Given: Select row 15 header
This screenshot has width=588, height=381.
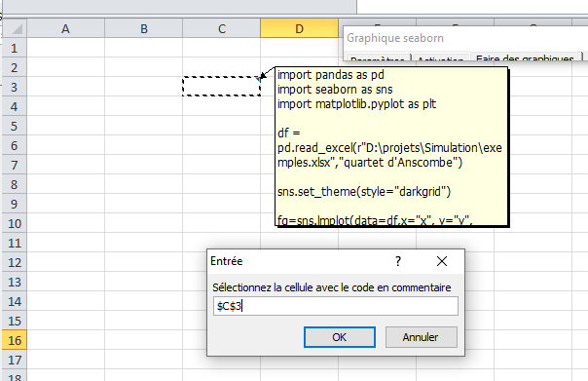Looking at the screenshot, I should pos(15,322).
